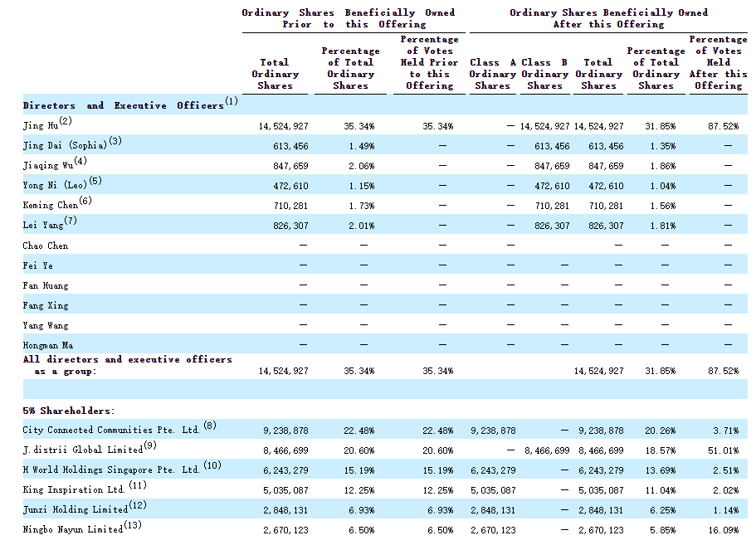Select the '1.35%' percentage cell
The image size is (756, 545).
(663, 147)
